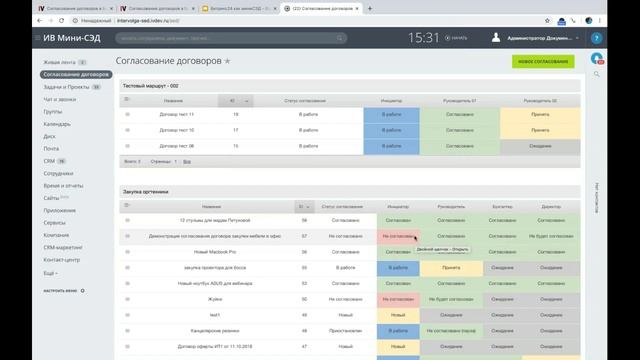
Task: Open row menu icon for Жуйка row
Action: tap(127, 299)
